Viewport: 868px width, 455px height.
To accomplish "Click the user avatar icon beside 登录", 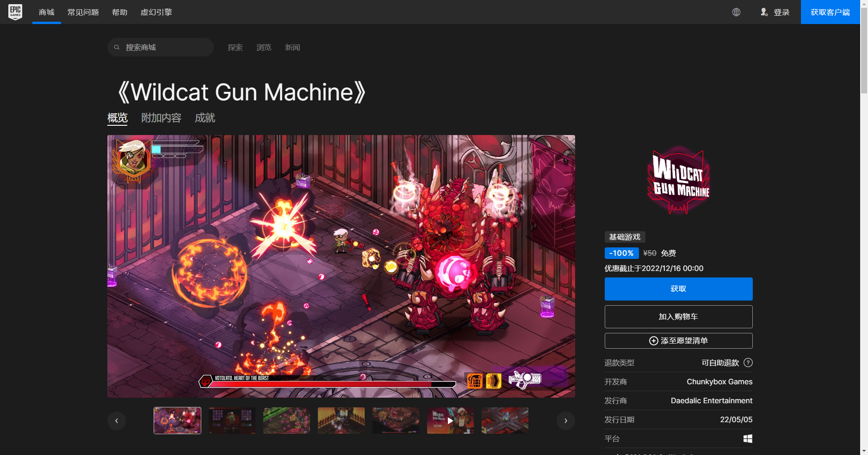I will (764, 12).
